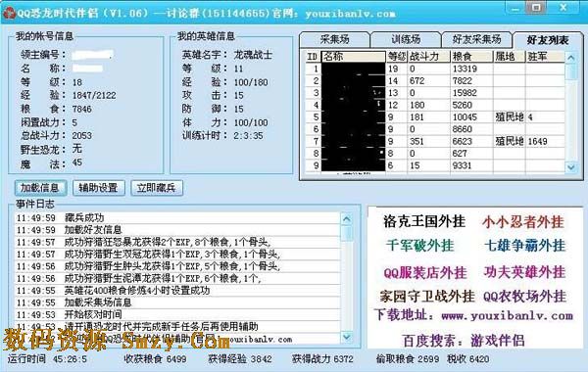The height and width of the screenshot is (372, 588).
Task: Click the 立即藏兵 button
Action: [157, 188]
